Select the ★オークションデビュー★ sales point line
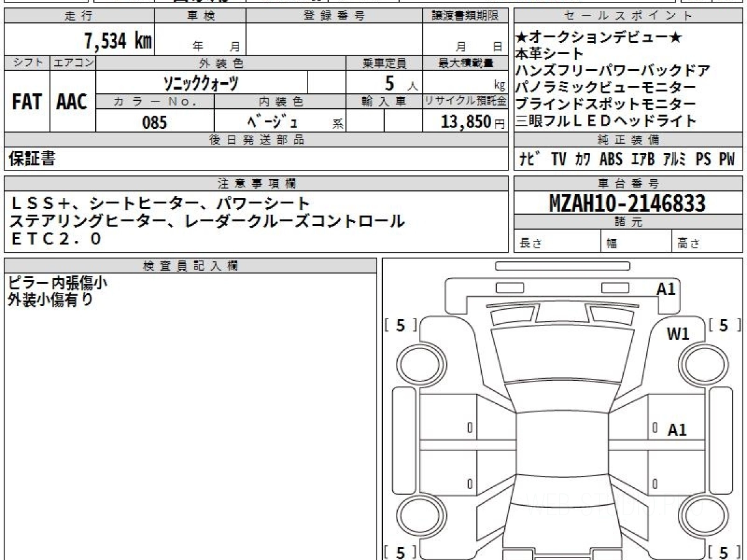Viewport: 747px width, 560px height. [599, 37]
